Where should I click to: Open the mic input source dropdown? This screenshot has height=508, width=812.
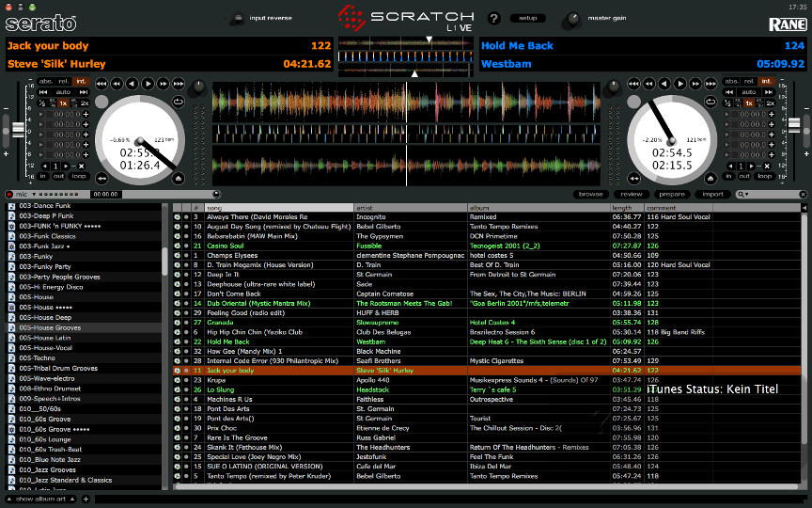pyautogui.click(x=34, y=195)
